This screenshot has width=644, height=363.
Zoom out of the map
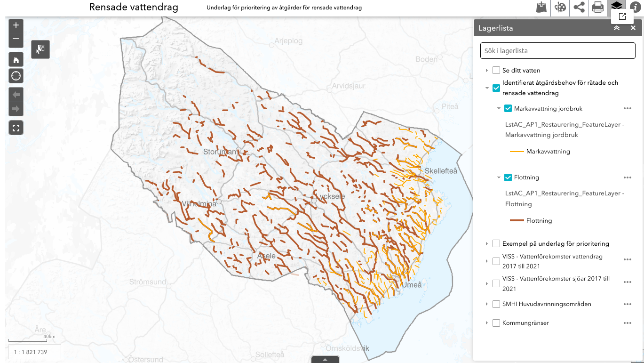16,40
